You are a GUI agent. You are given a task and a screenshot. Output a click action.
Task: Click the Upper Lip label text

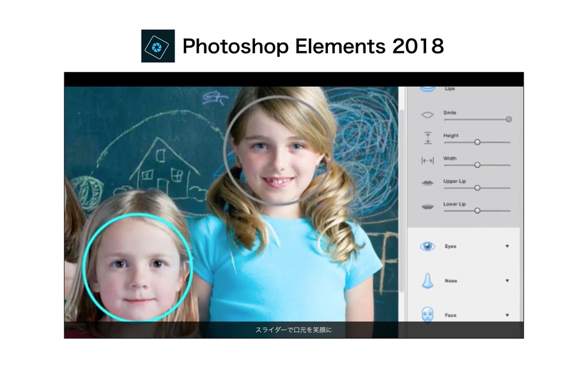(x=455, y=181)
